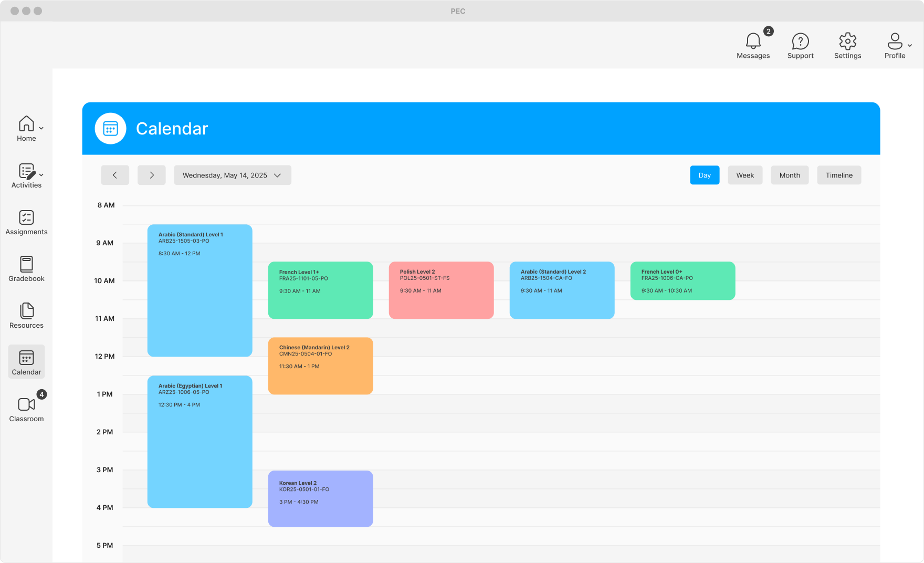Open the Wednesday, May 14, 2025 date picker

(232, 175)
